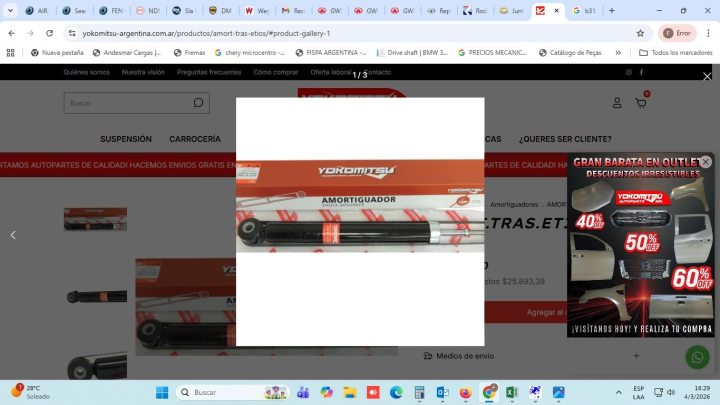720x405 pixels.
Task: Open the user account icon
Action: pos(617,103)
